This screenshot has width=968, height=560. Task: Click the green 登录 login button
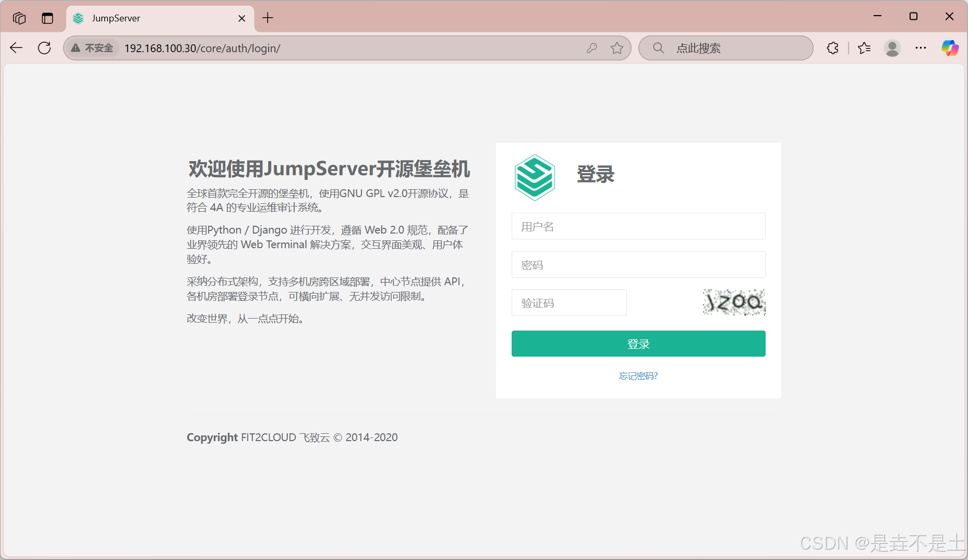coord(638,344)
